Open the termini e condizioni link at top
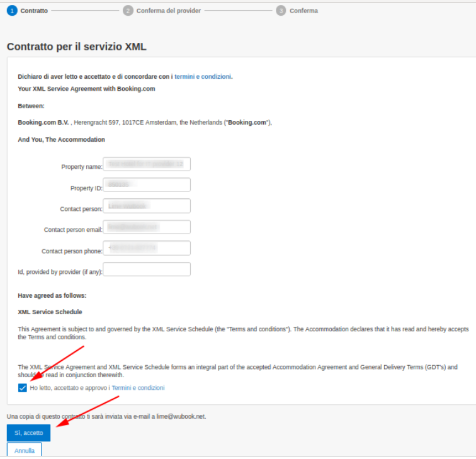This screenshot has width=476, height=459. point(203,77)
